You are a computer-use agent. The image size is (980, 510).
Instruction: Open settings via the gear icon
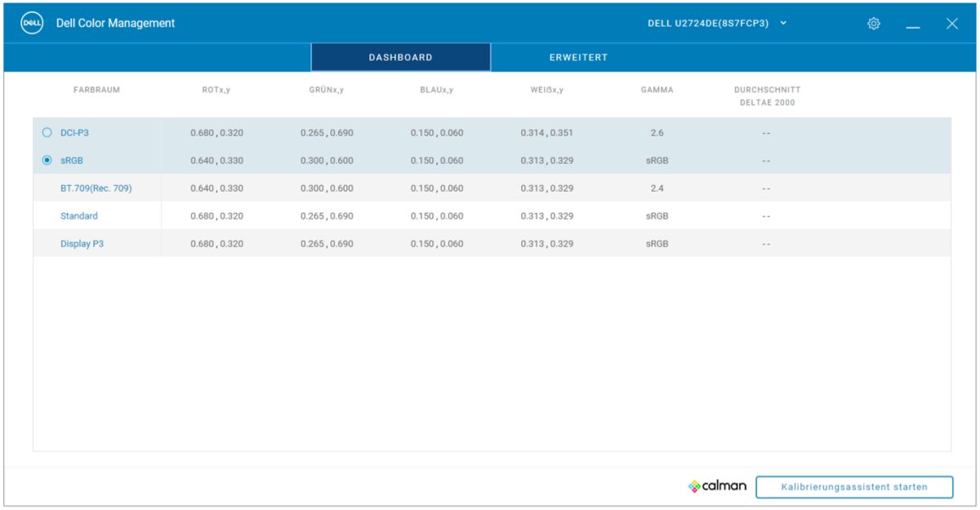pos(874,24)
